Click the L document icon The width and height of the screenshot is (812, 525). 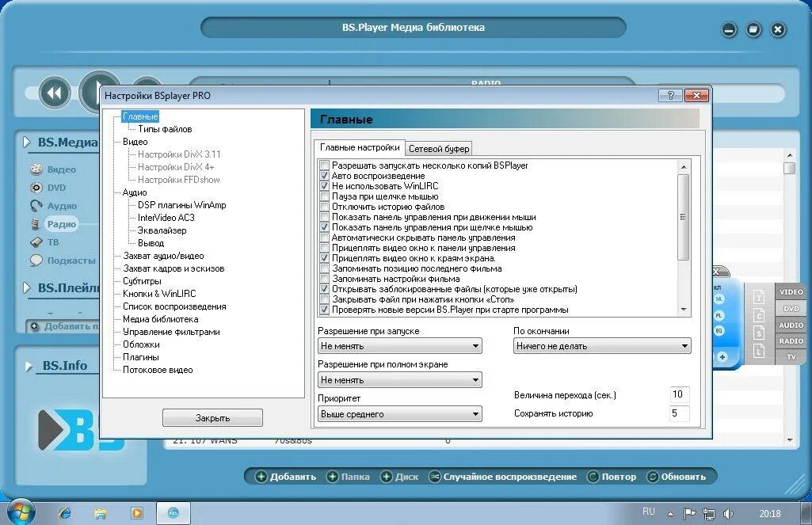[x=759, y=351]
